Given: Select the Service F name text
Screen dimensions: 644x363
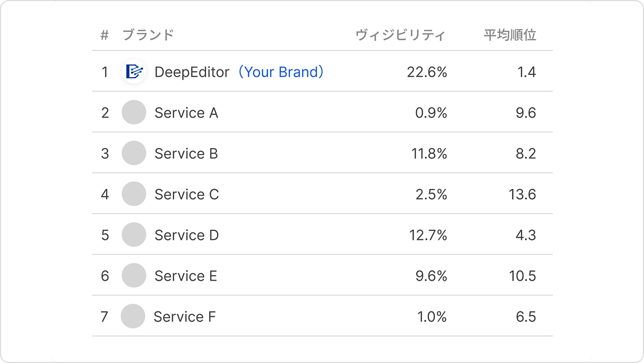Looking at the screenshot, I should coord(184,317).
